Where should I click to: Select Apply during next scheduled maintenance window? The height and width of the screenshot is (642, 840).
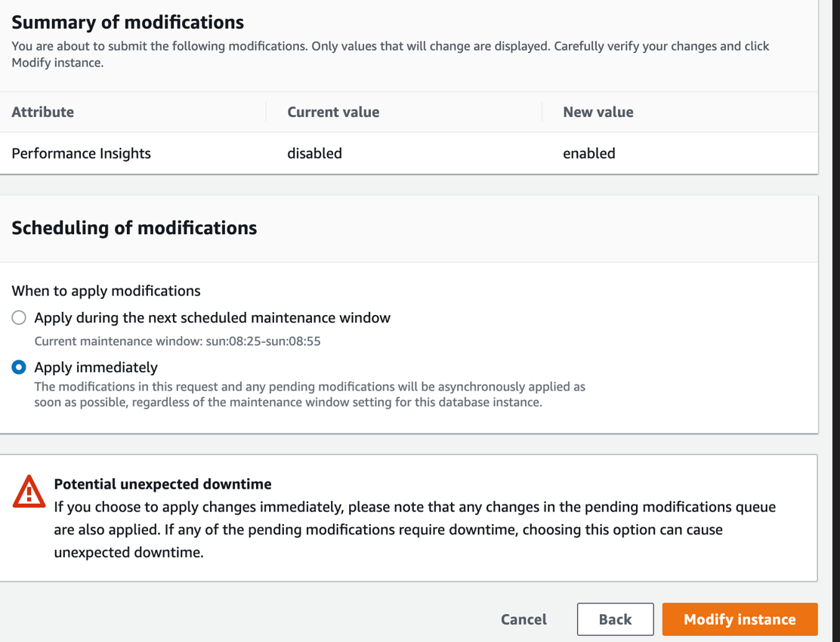[19, 318]
